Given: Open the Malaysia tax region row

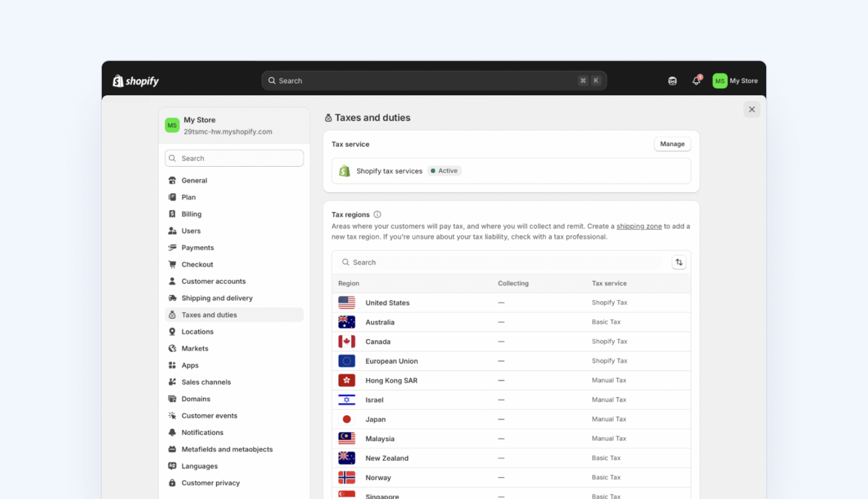Looking at the screenshot, I should (511, 439).
